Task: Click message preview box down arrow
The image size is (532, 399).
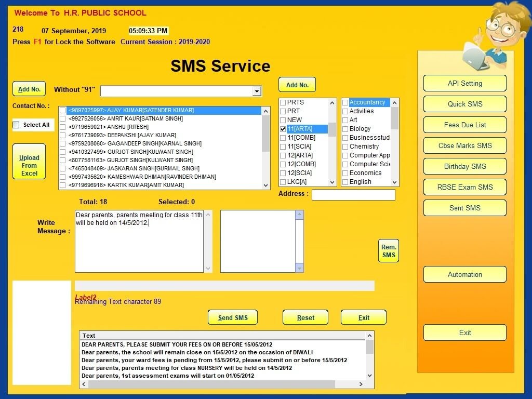Action: (299, 268)
